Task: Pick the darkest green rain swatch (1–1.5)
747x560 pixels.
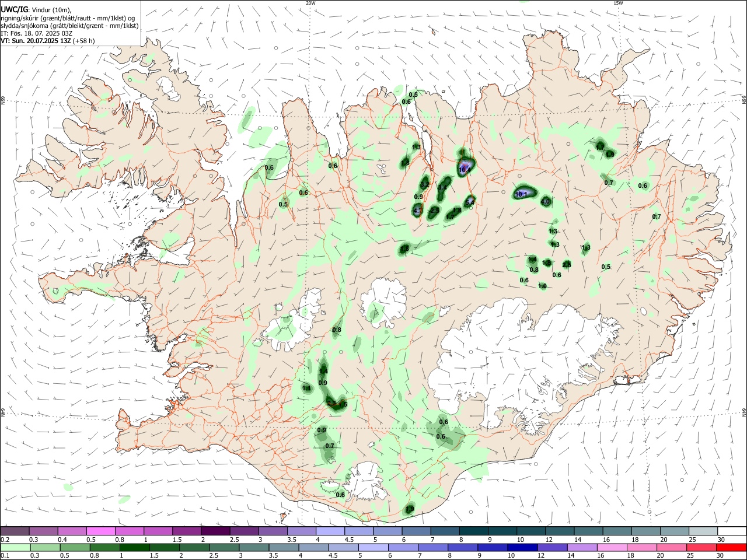Action: pos(134,548)
